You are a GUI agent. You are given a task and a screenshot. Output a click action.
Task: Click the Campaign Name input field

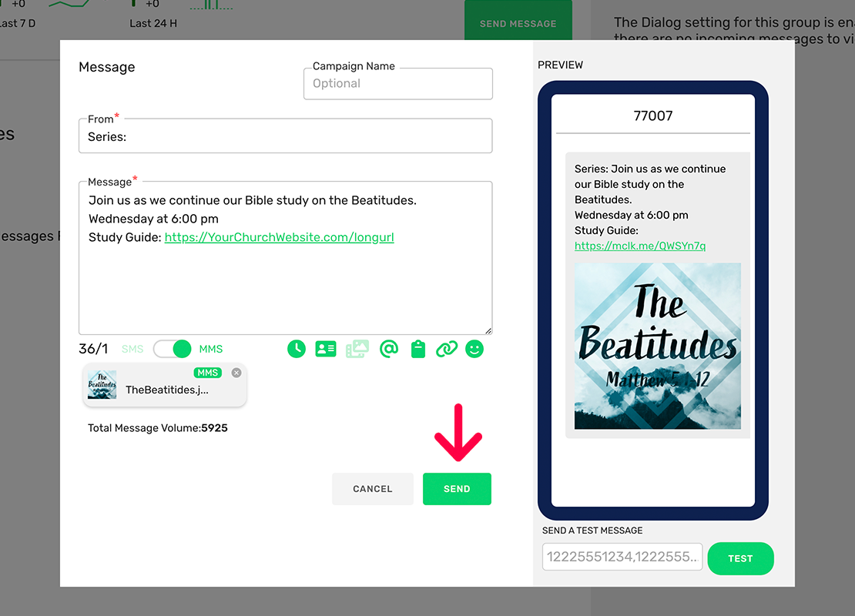point(397,83)
